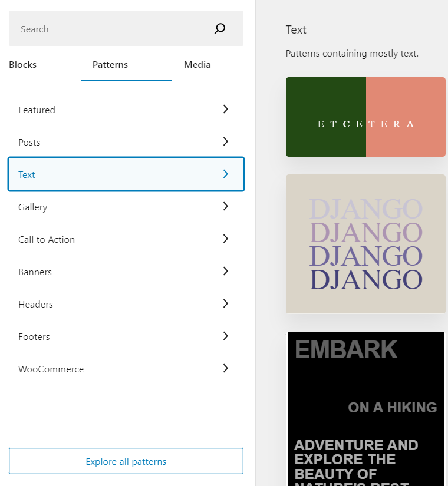Expand chevron next to Featured

click(x=226, y=109)
